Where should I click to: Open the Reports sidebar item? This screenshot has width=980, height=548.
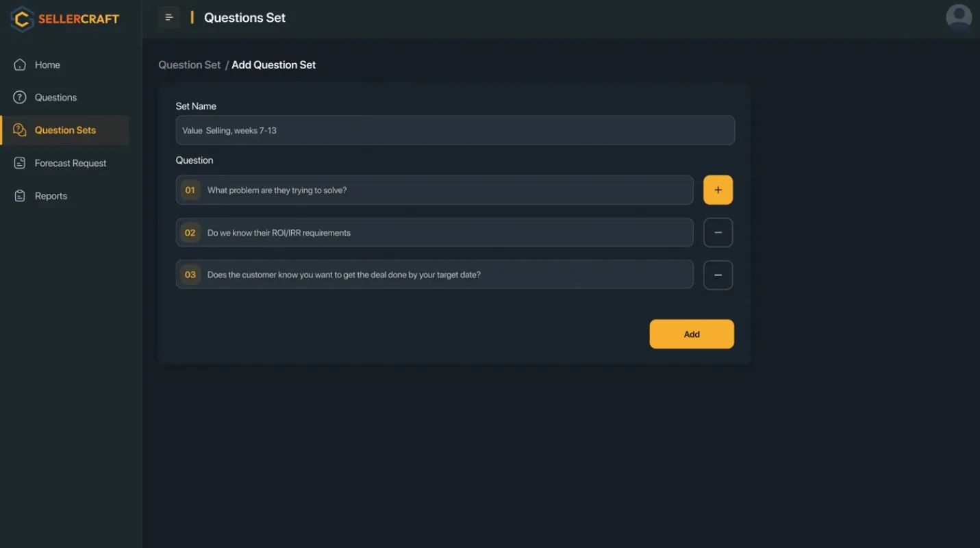click(51, 196)
